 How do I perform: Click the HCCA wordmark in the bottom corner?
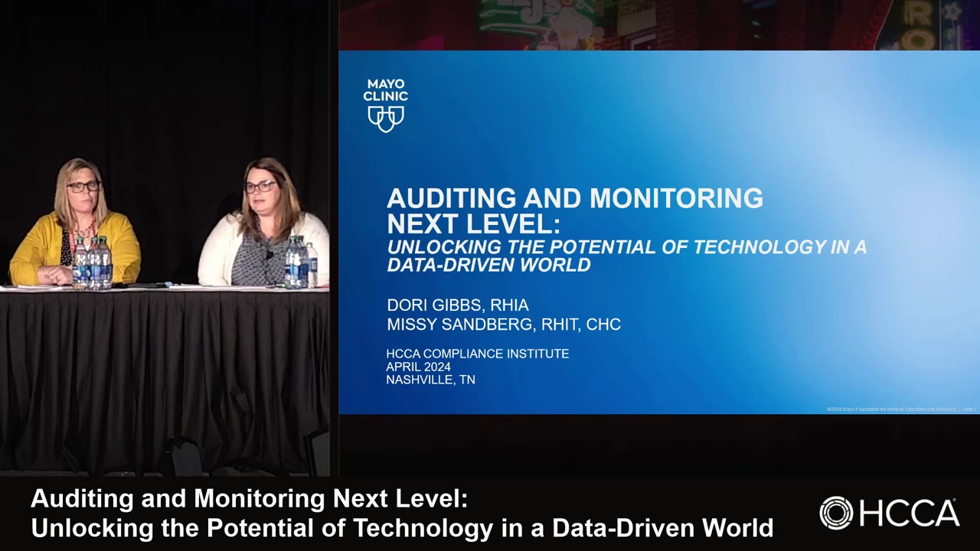pyautogui.click(x=908, y=514)
